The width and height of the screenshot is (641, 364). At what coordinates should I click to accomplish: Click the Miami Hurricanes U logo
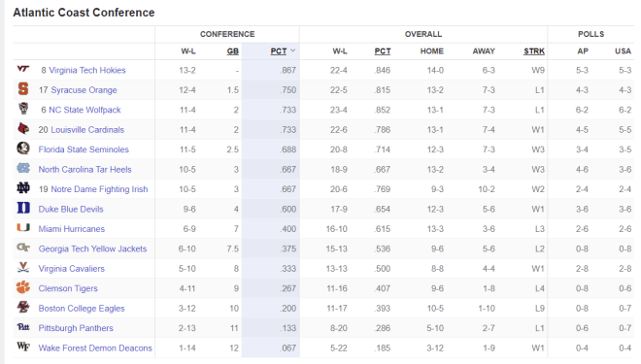pos(23,227)
